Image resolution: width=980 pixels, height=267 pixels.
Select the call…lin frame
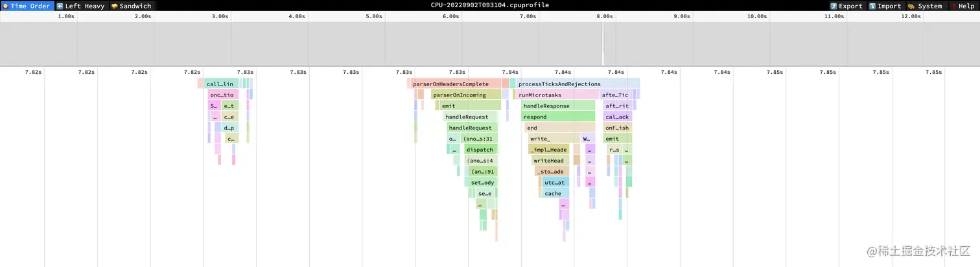point(221,84)
